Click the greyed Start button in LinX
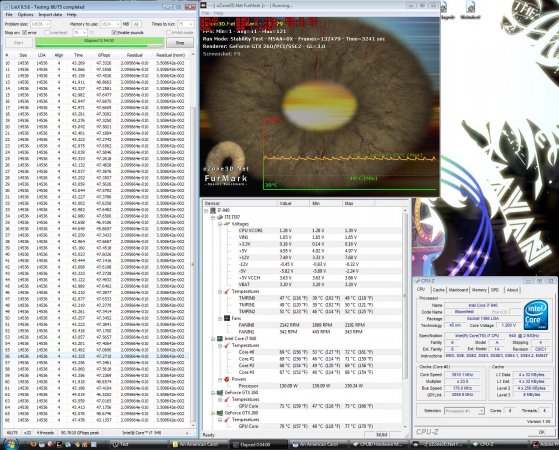The image size is (559, 450). click(19, 43)
